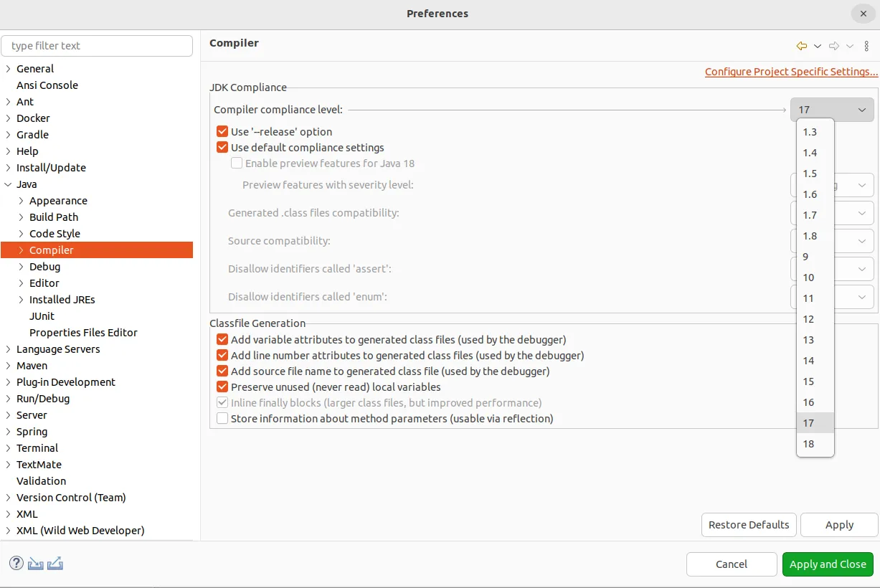Close the Preferences dialog window
The image size is (880, 588).
tap(862, 13)
